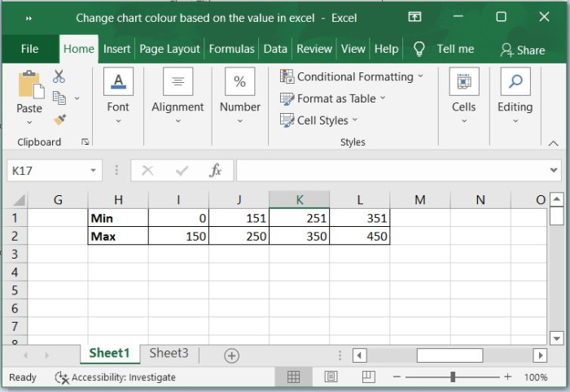Expand the Paste options arrow
Screen dimensions: 570x392
(29, 123)
